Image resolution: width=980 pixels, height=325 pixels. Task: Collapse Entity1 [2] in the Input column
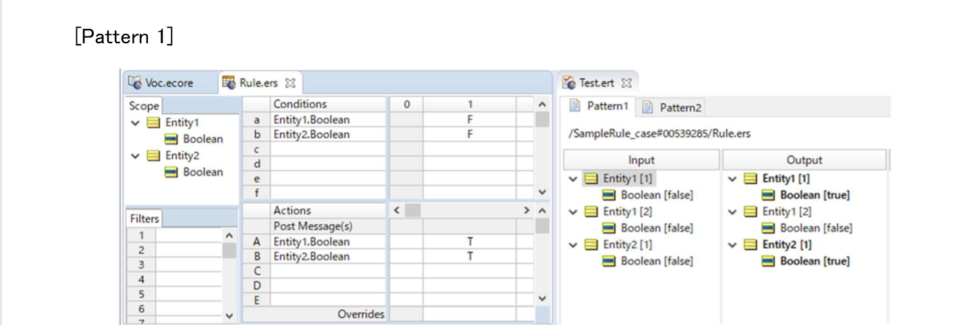coord(574,212)
